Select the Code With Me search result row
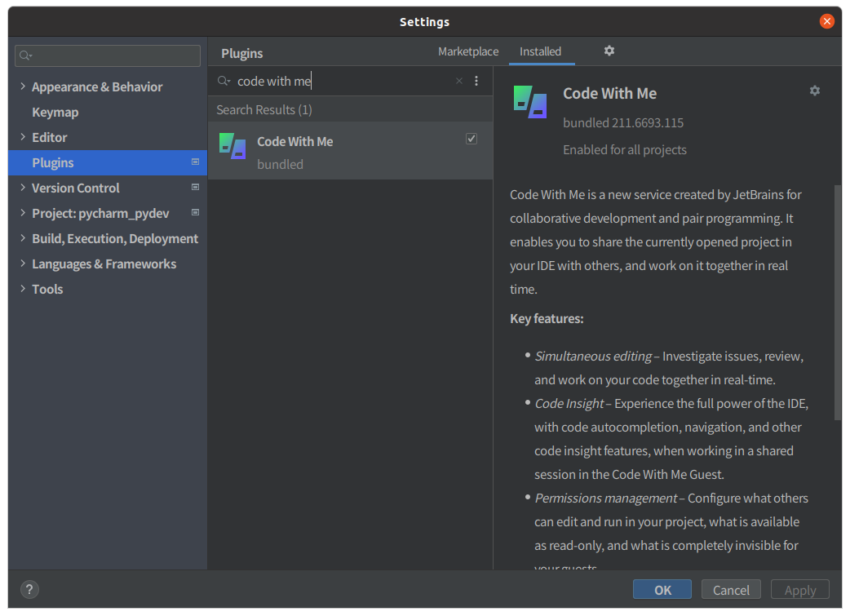The image size is (850, 616). point(350,150)
